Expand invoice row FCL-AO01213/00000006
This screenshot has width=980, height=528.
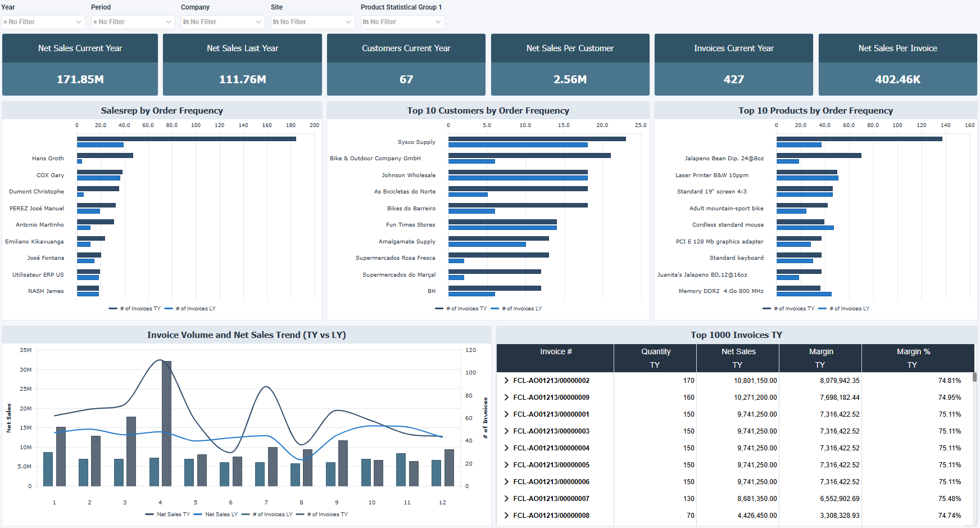coord(506,482)
